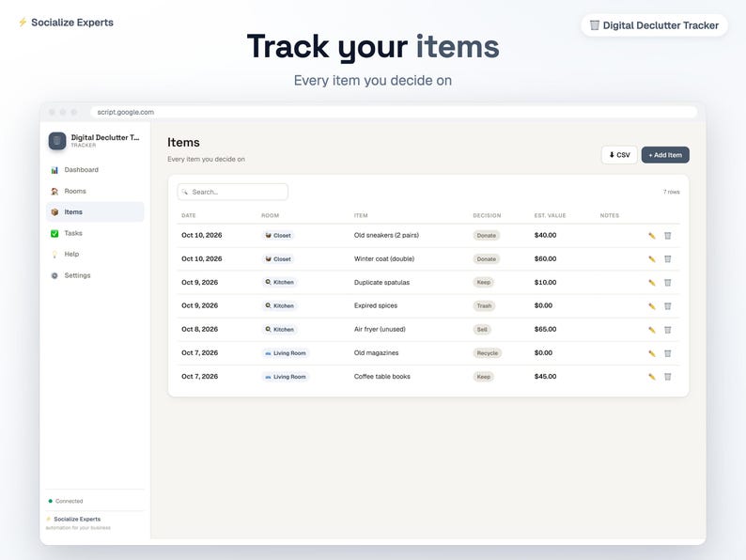Screen dimensions: 746x560
Task: Click the Sell decision badge
Action: (x=482, y=330)
